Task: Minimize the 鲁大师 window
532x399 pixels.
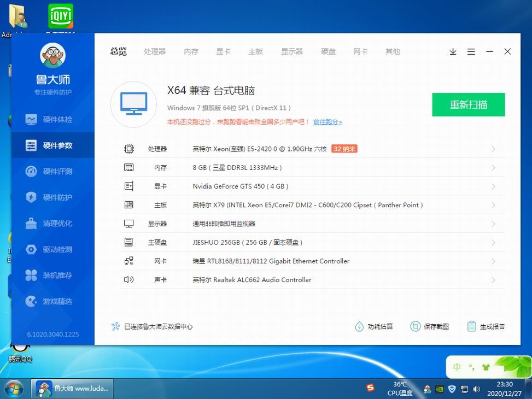Action: coord(489,51)
